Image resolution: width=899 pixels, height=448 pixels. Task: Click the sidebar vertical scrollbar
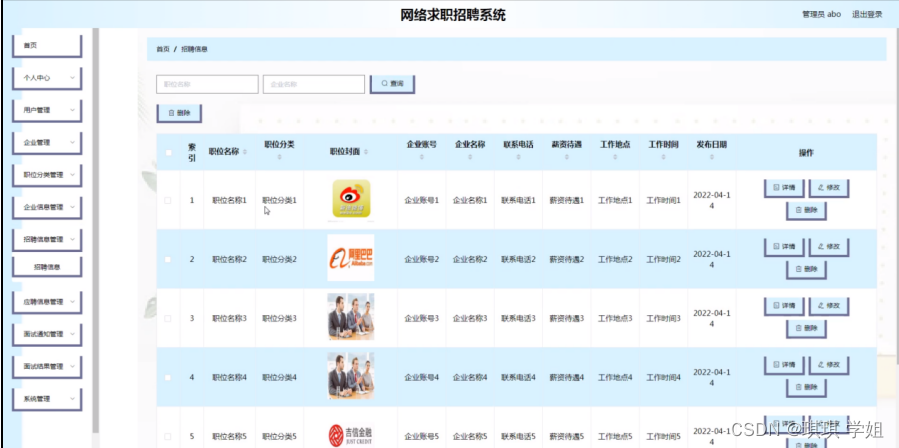point(95,229)
